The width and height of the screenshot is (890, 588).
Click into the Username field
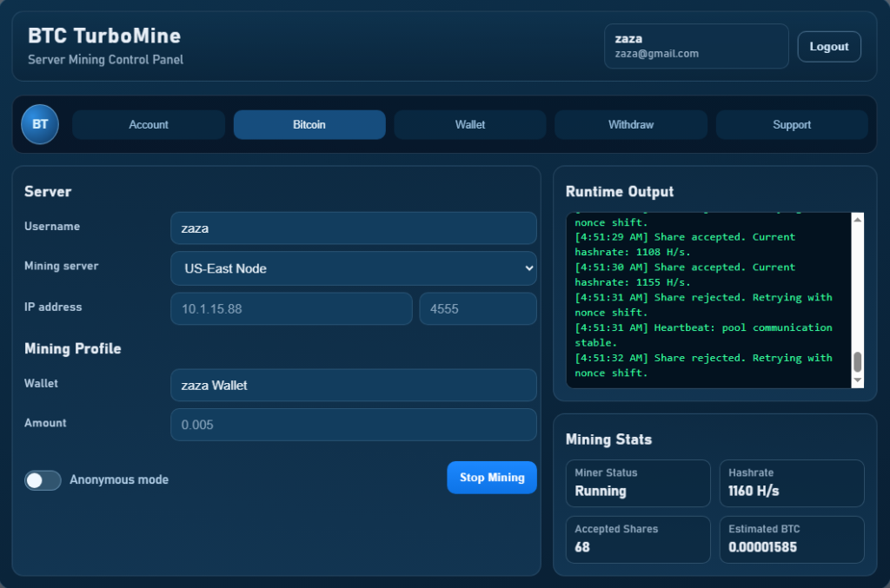pyautogui.click(x=354, y=228)
